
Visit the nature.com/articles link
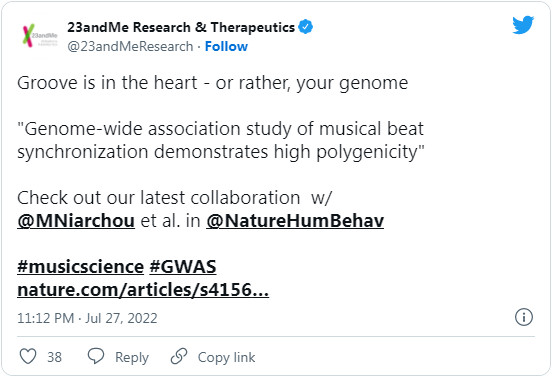coord(143,290)
